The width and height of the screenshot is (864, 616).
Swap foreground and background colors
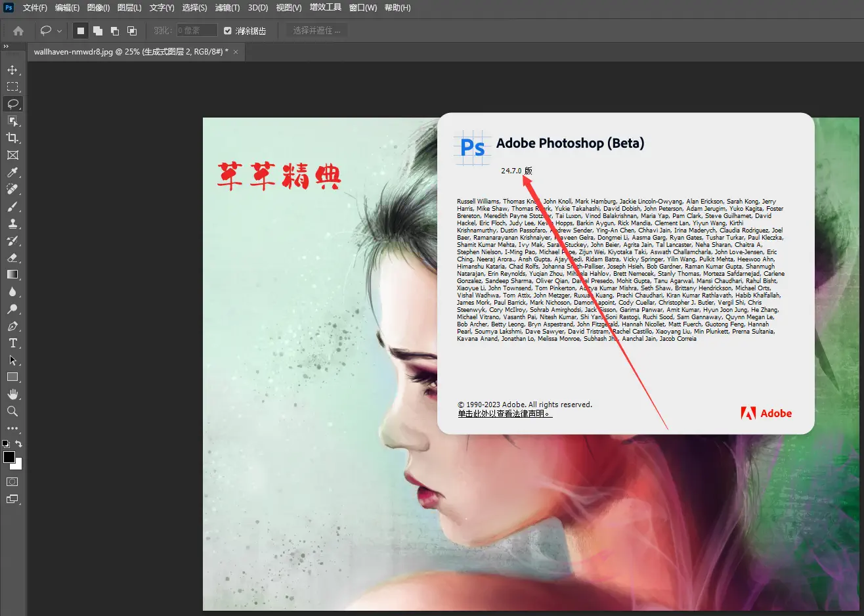[18, 444]
